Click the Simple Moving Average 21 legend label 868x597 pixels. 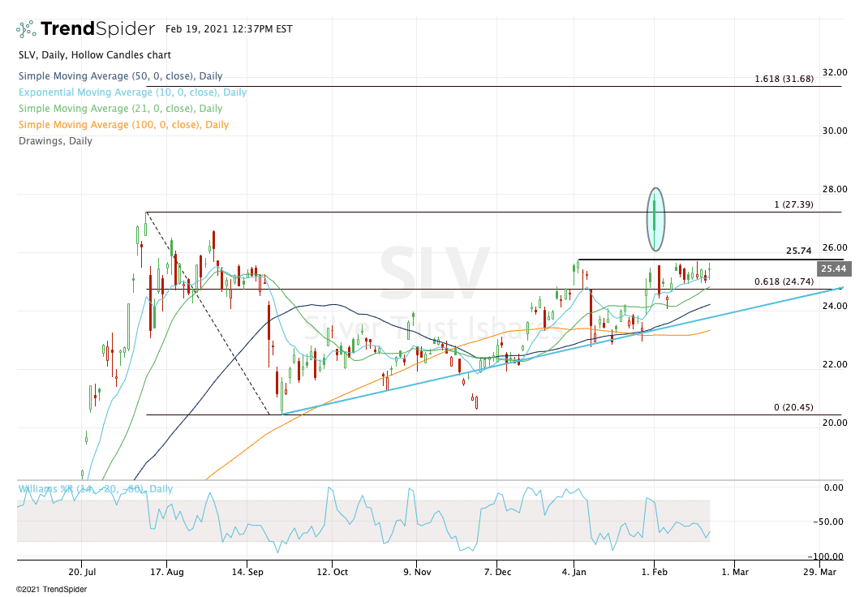(120, 109)
